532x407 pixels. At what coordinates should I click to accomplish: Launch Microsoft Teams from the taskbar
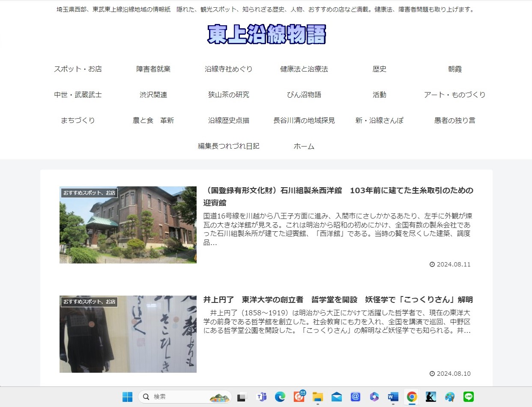pos(261,397)
